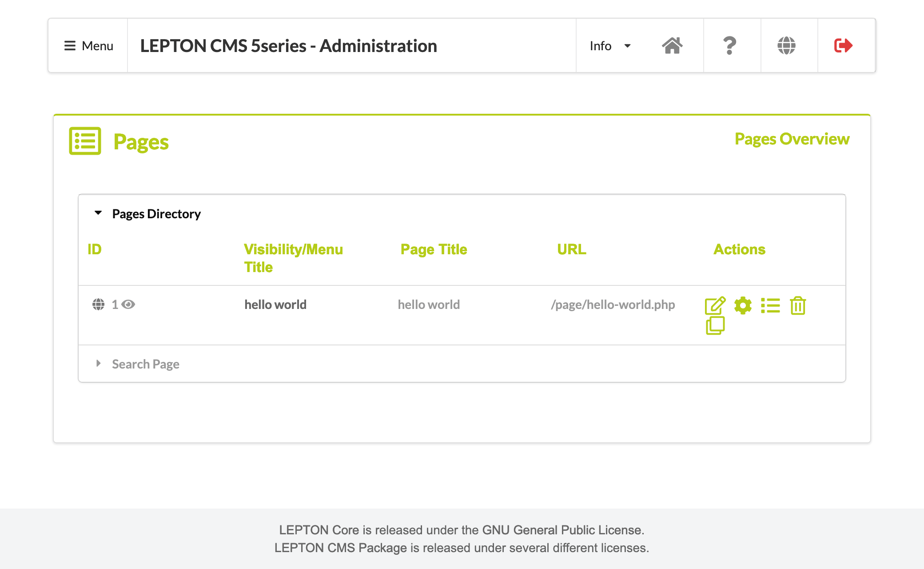The width and height of the screenshot is (924, 569).
Task: Click the hello world page title
Action: (429, 305)
